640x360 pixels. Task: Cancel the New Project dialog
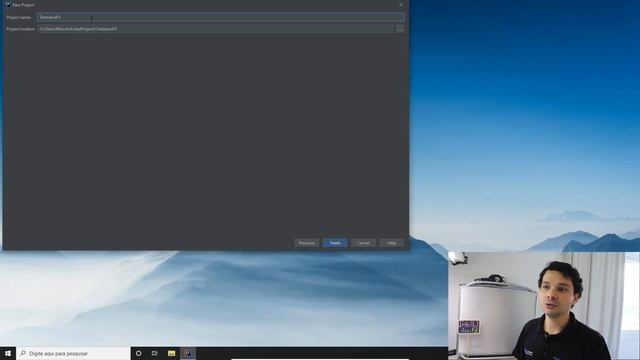tap(363, 243)
